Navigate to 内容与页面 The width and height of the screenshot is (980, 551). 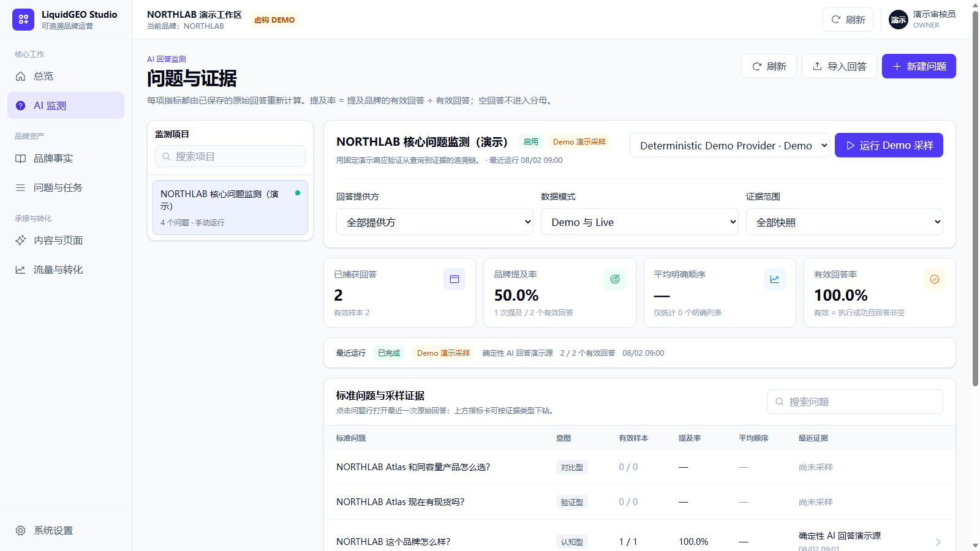click(66, 240)
